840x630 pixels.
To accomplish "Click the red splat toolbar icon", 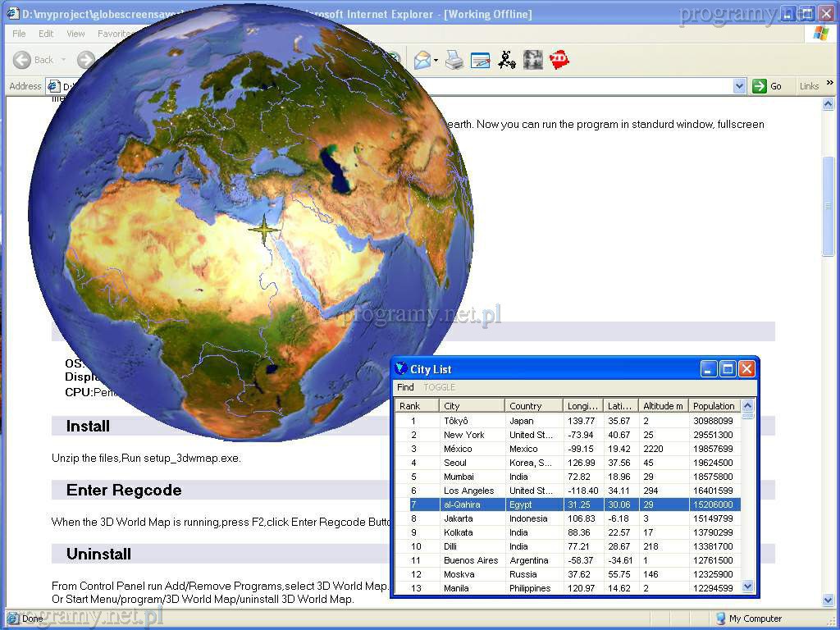I will (559, 60).
